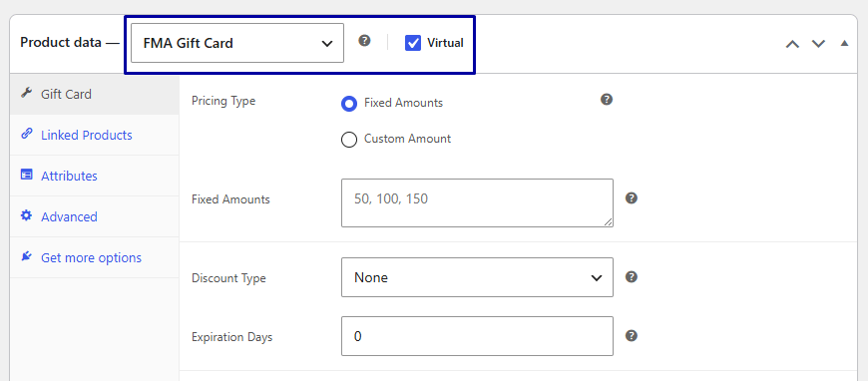Select Fixed Amounts pricing type
Screen dimensions: 868x381
(349, 104)
